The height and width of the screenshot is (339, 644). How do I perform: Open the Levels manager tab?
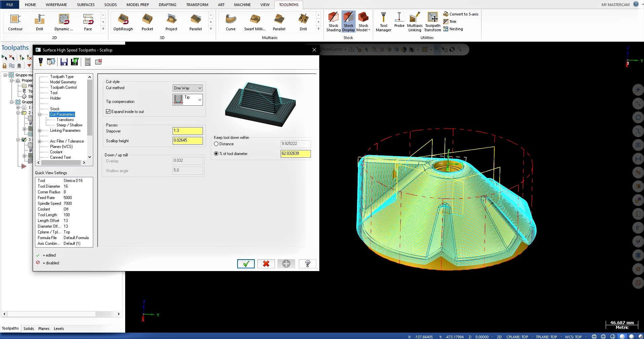(x=59, y=329)
